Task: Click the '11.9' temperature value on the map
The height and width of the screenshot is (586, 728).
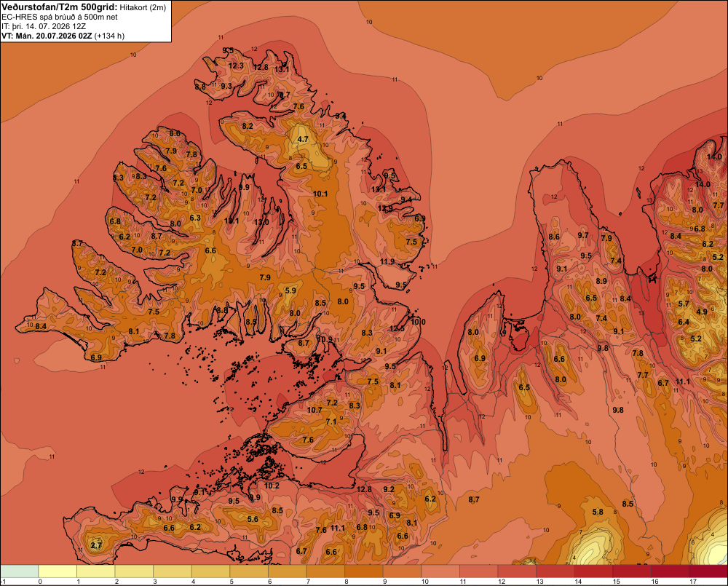Action: pyautogui.click(x=387, y=262)
